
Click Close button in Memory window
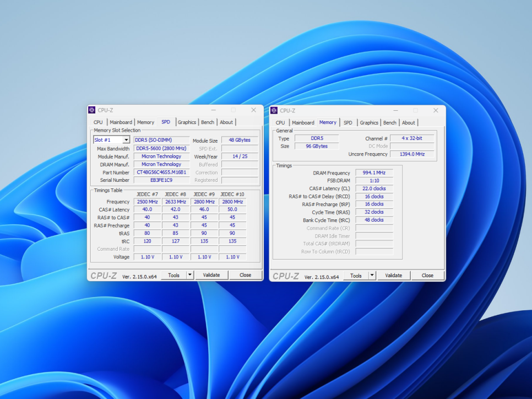(x=427, y=276)
